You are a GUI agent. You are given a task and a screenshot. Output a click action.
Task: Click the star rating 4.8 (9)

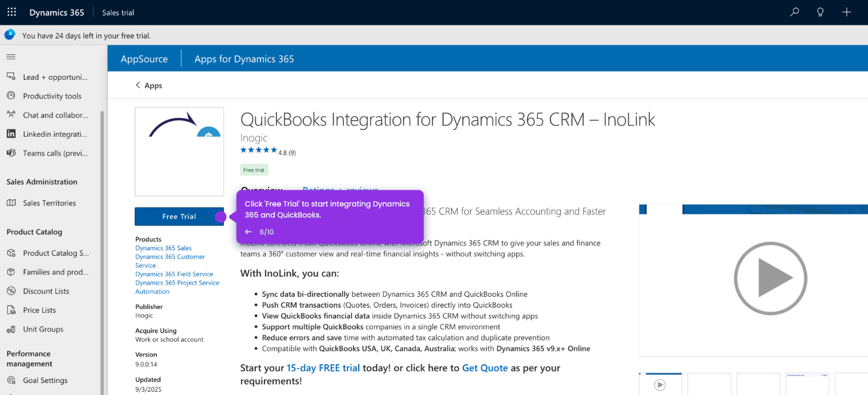268,151
